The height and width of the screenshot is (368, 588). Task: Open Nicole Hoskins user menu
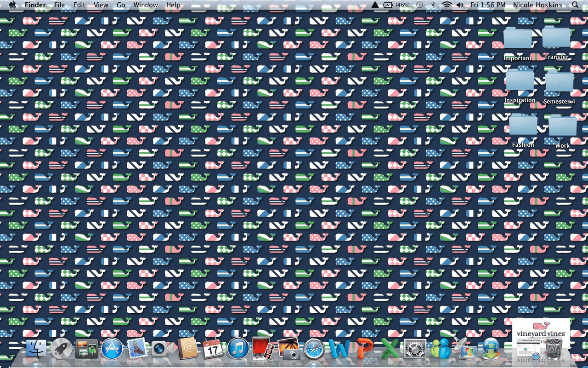coord(537,5)
